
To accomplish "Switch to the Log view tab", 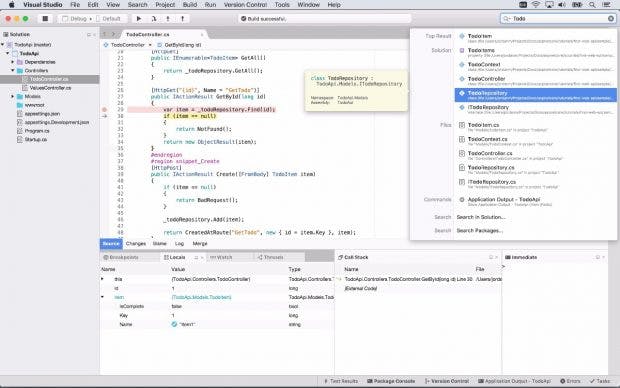I will [180, 244].
